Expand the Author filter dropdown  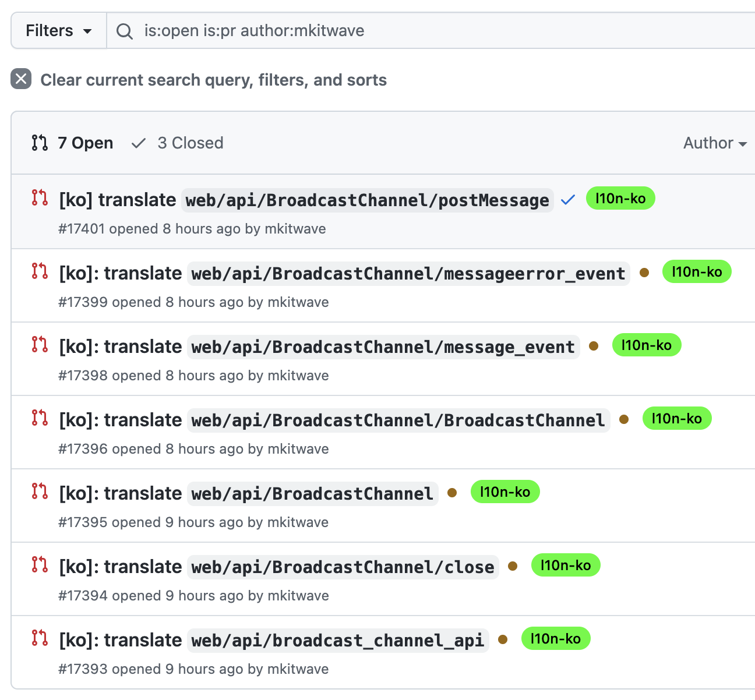point(714,143)
